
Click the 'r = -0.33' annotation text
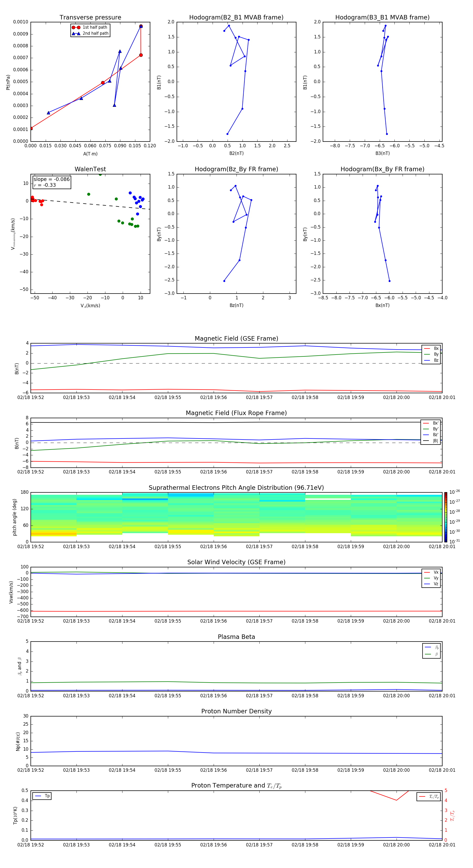[45, 185]
